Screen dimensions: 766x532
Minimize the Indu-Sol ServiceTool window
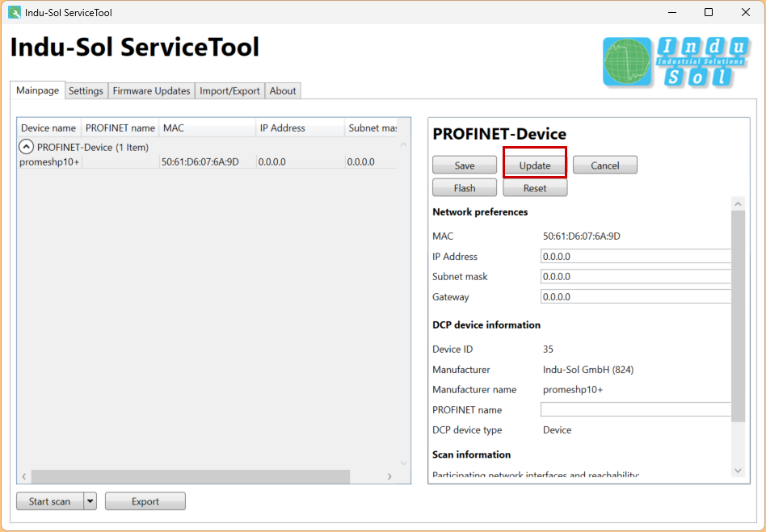(672, 12)
